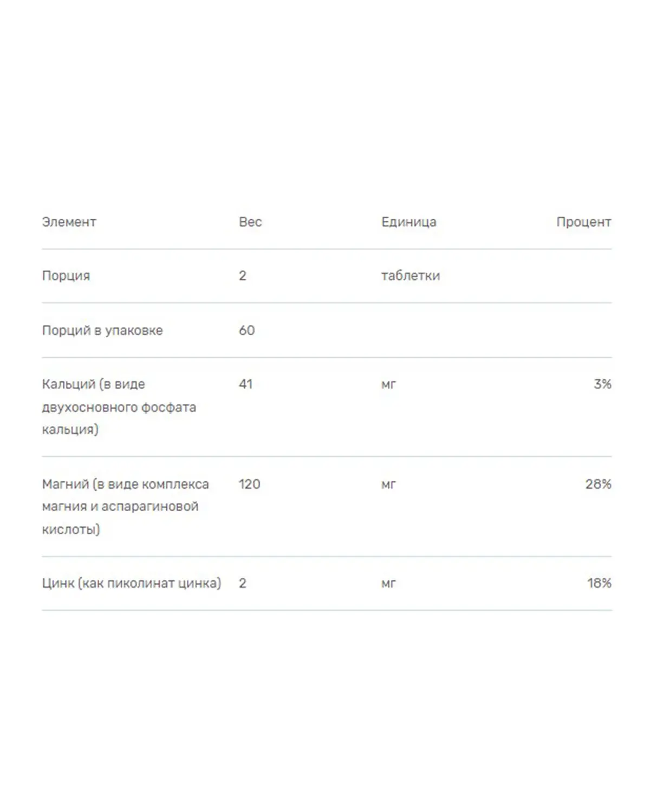Select the Кальций ingredient description

(119, 407)
